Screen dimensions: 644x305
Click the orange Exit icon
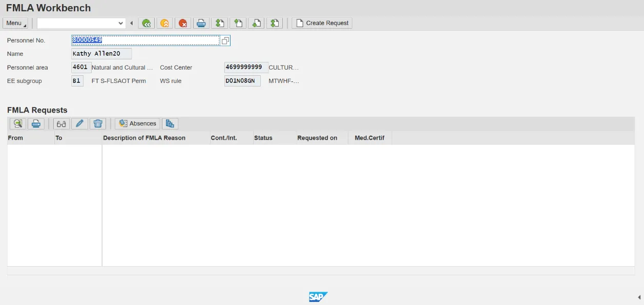click(164, 23)
